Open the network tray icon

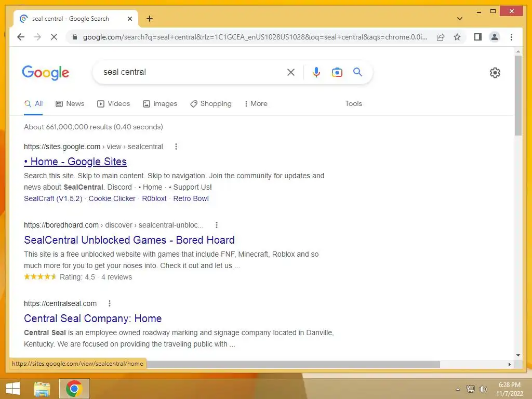(471, 389)
